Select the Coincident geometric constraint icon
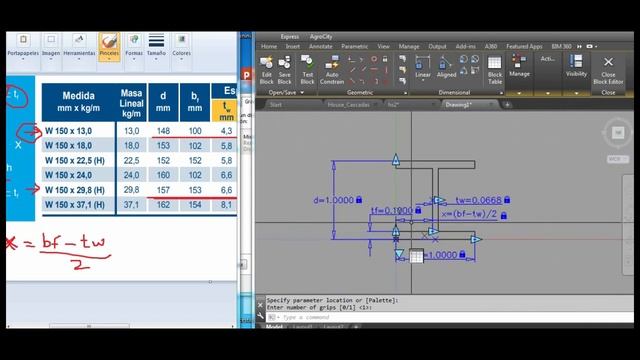This screenshot has width=640, height=360. (351, 60)
